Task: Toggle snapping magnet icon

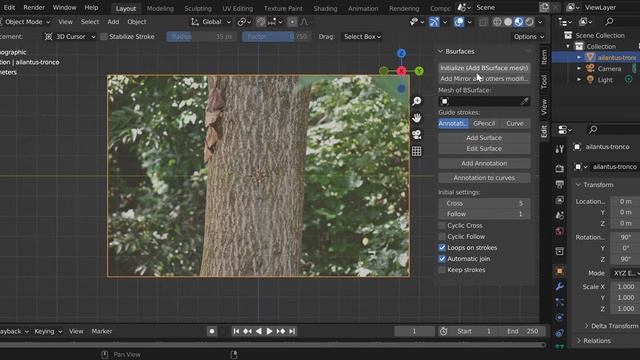Action: (261, 22)
